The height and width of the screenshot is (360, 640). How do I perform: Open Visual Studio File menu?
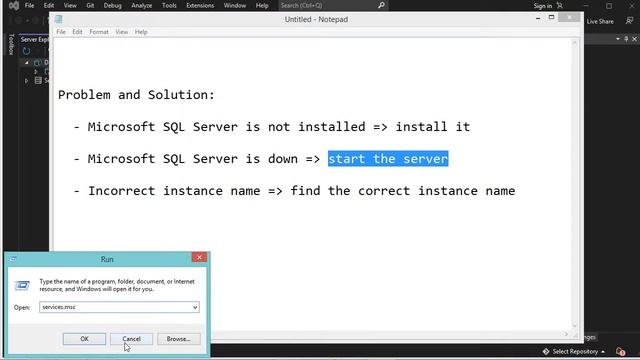click(29, 6)
